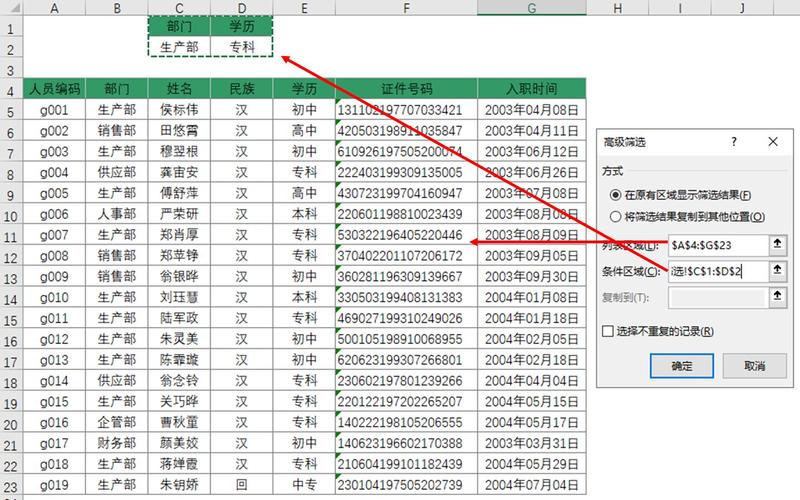
Task: Click the 入职时间 table header
Action: click(532, 89)
